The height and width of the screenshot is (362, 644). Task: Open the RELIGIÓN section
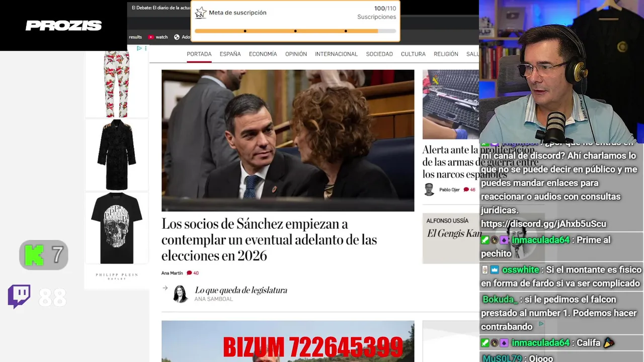pos(446,54)
